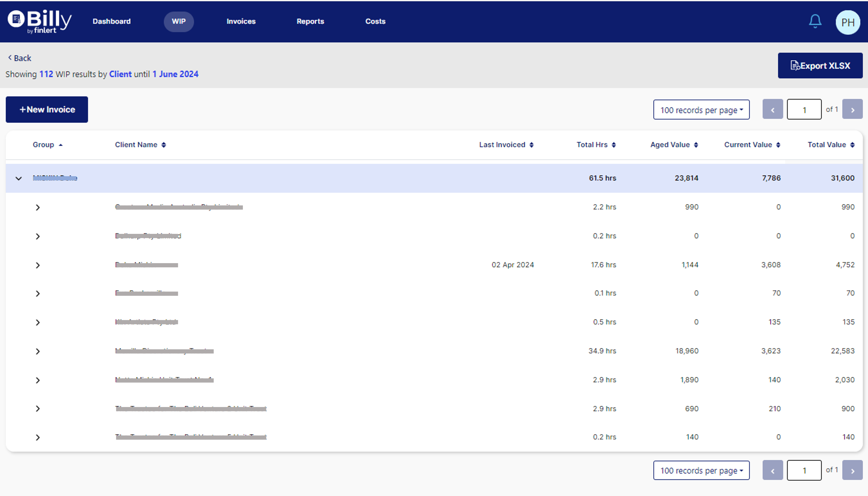The width and height of the screenshot is (868, 496).
Task: Go Back to previous page
Action: 20,58
